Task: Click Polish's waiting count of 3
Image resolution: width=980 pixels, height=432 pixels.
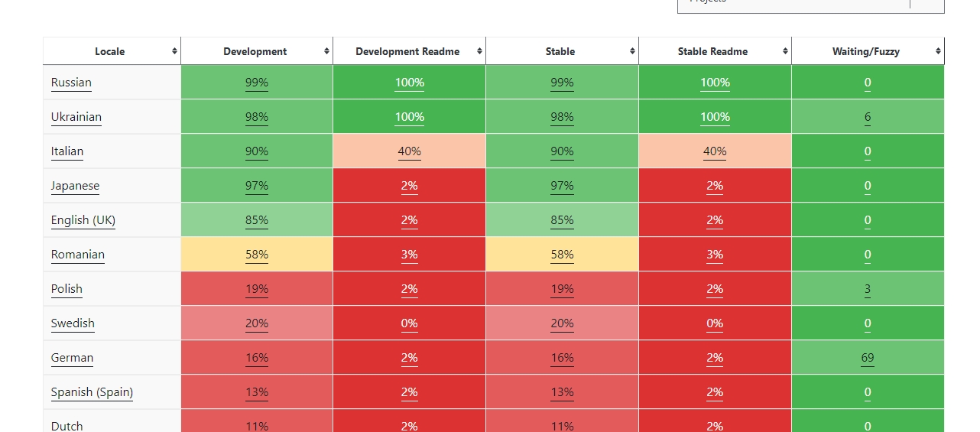Action: 868,289
